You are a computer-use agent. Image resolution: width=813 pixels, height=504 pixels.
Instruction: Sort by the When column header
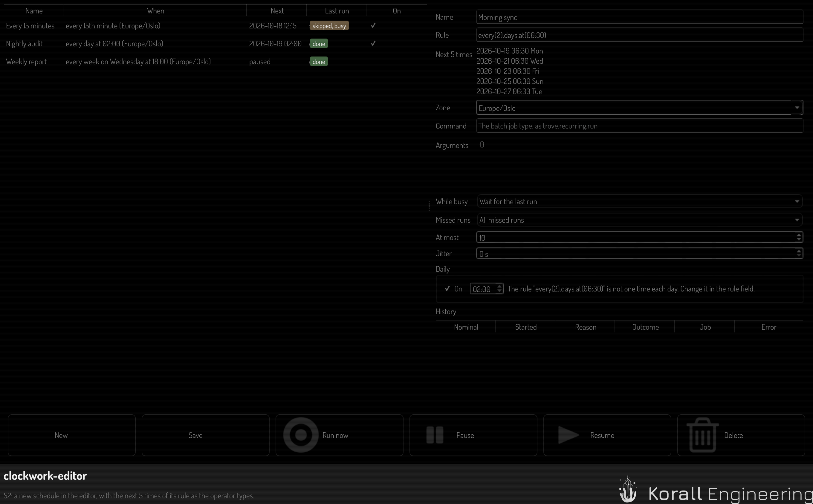pos(155,11)
